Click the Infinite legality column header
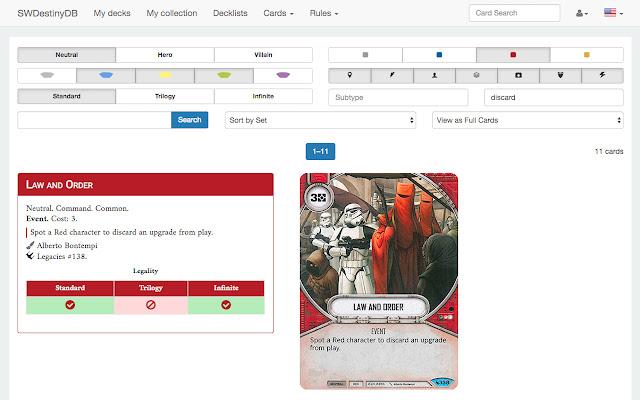This screenshot has height=400, width=640. [x=226, y=288]
